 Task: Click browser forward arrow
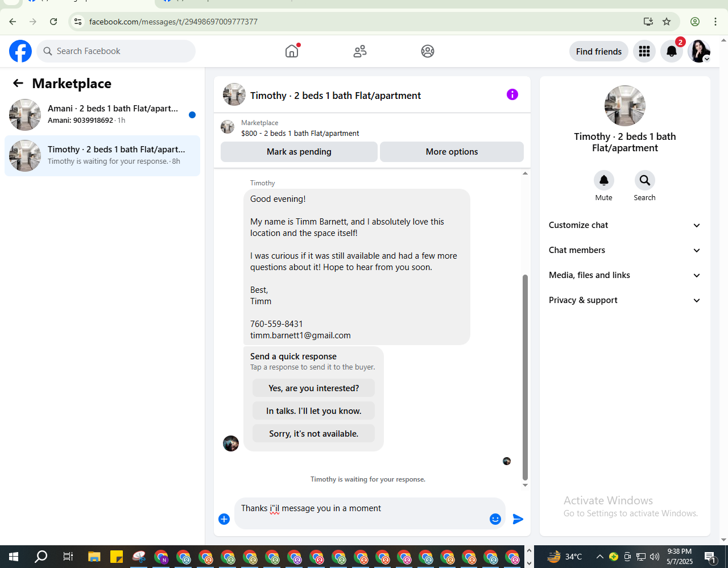33,22
